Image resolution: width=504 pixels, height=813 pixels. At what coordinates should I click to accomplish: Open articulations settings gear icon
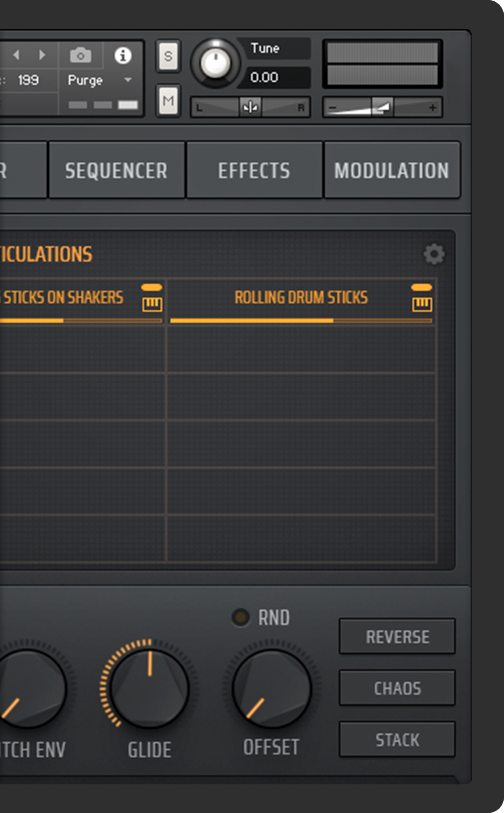[434, 254]
